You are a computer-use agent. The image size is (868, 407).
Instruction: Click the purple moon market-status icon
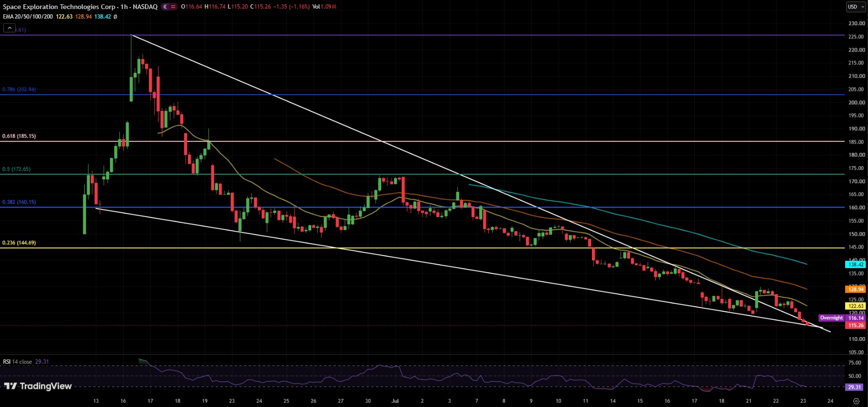click(165, 7)
